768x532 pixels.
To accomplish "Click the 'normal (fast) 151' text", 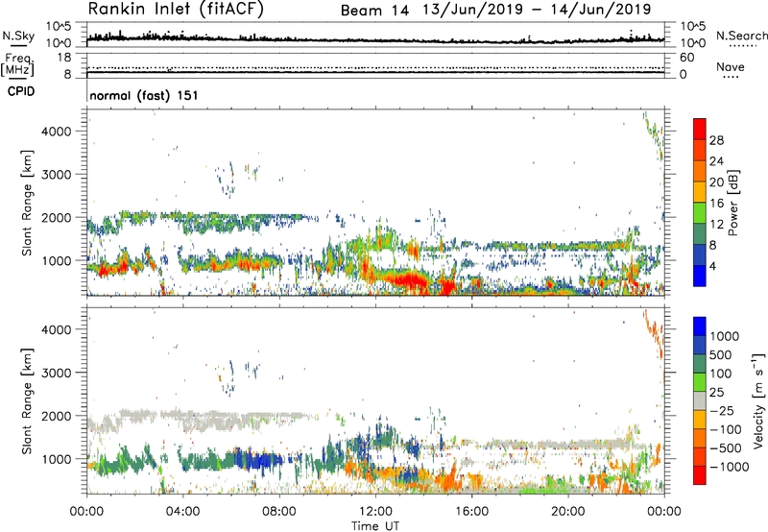I will point(144,95).
